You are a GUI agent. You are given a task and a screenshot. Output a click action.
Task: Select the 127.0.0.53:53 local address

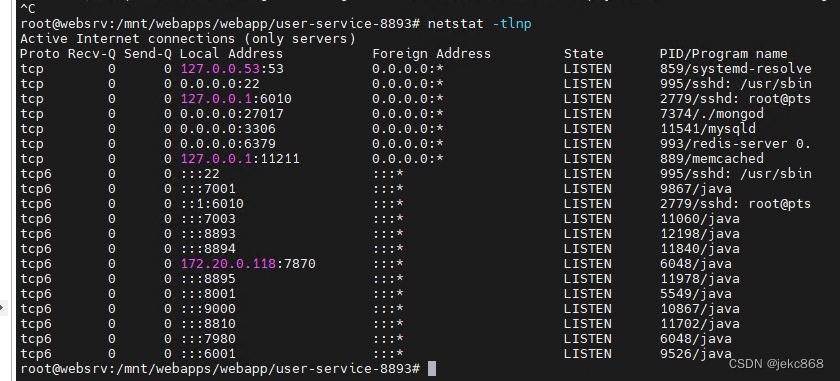[x=232, y=69]
